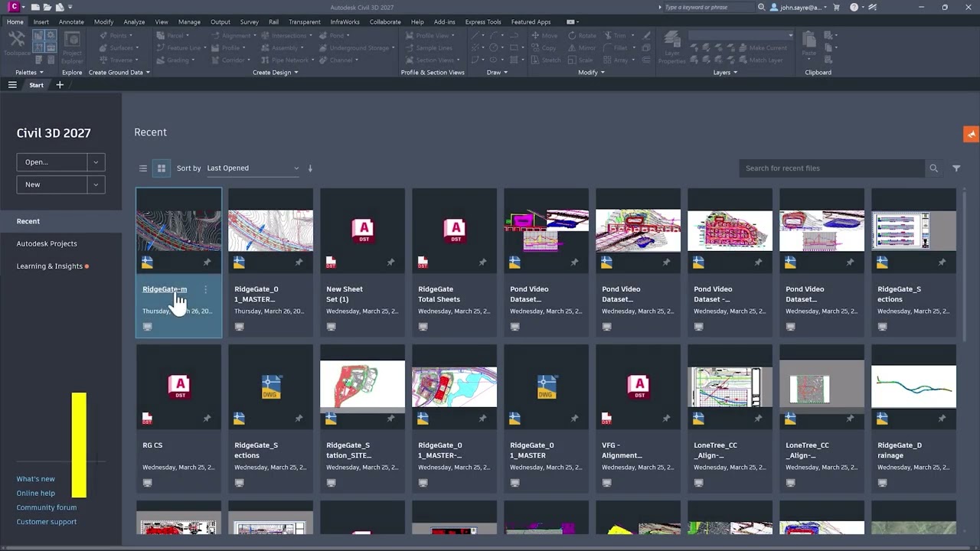
Task: Expand the New button dropdown arrow
Action: coord(96,184)
